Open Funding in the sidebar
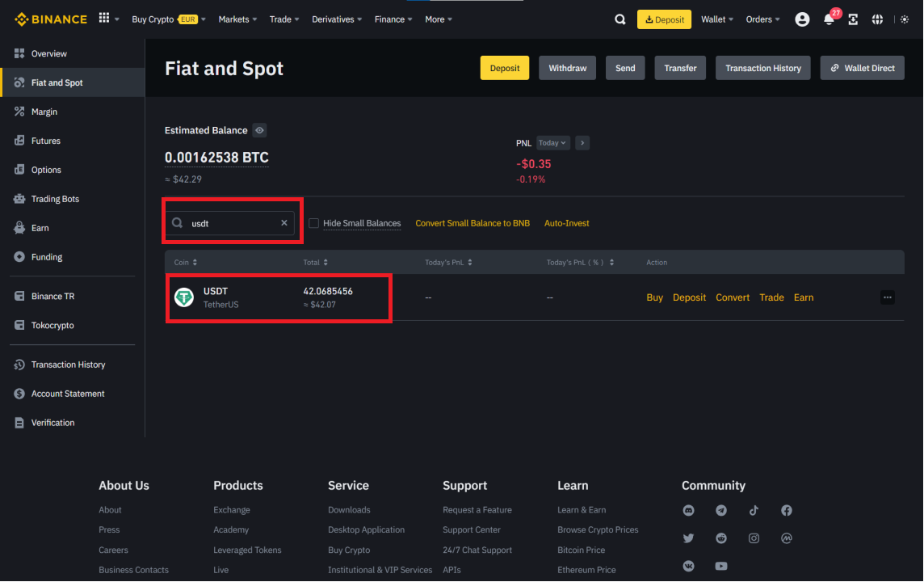 (73, 257)
